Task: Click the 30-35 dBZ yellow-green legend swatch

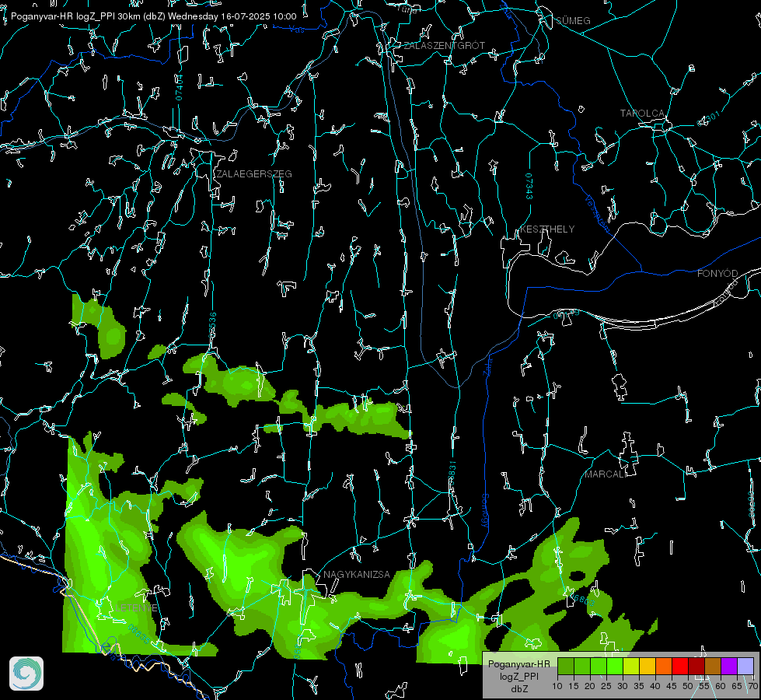Action: click(x=631, y=666)
